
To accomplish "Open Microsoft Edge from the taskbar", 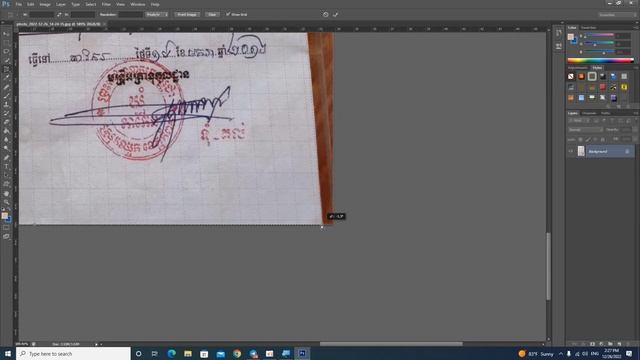I will (x=171, y=353).
